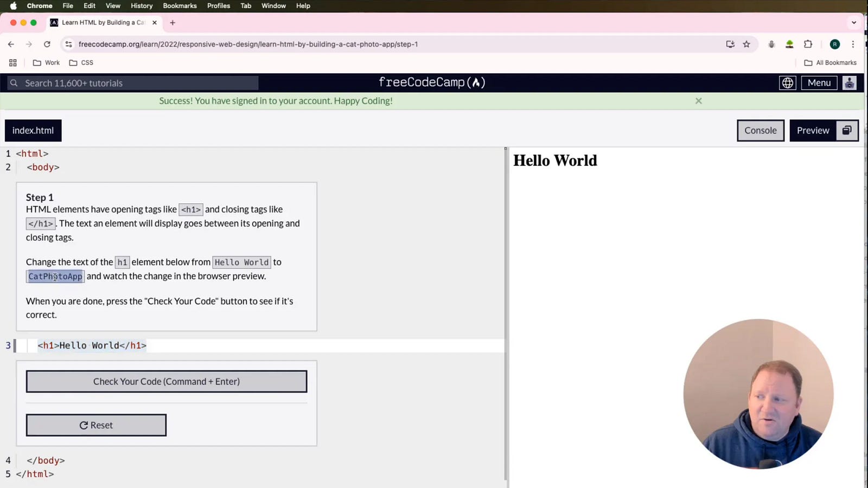
Task: Open the View menu
Action: tap(113, 6)
